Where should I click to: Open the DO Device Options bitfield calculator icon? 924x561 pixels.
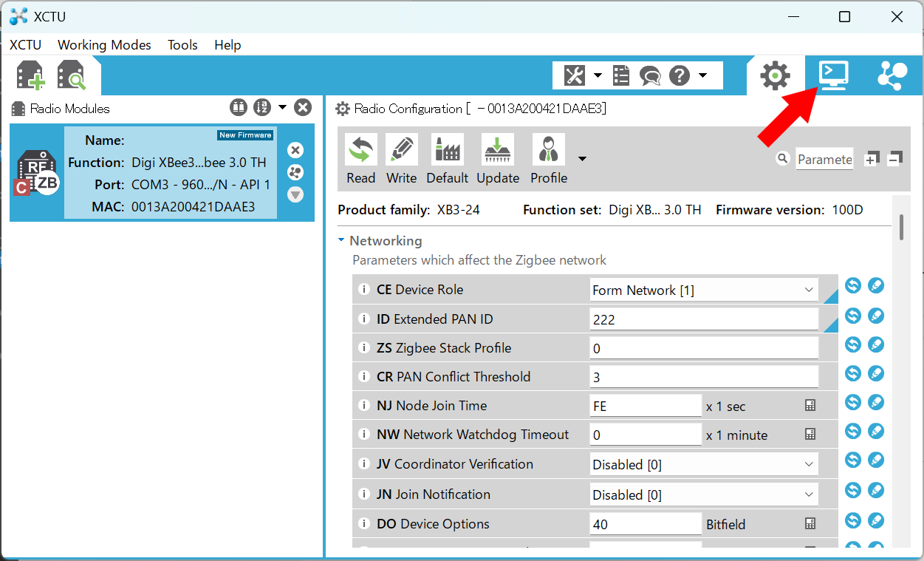(810, 524)
